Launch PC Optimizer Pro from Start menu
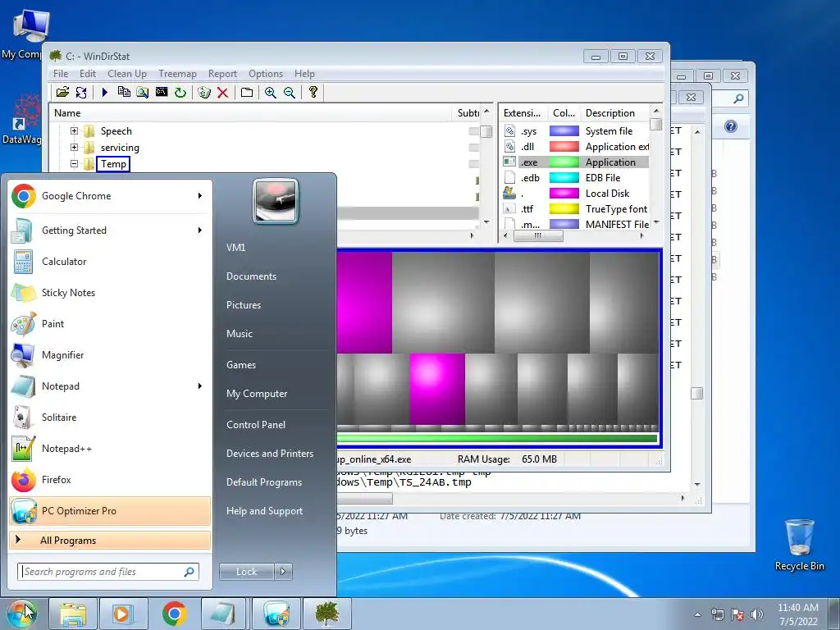840x630 pixels. tap(110, 511)
